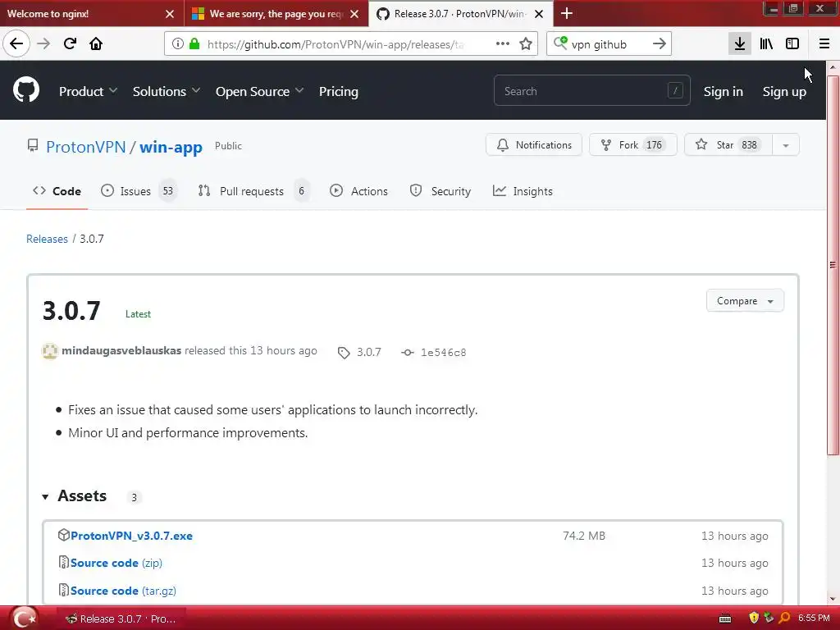840x630 pixels.
Task: Fork the repository with Fork button
Action: coord(632,145)
